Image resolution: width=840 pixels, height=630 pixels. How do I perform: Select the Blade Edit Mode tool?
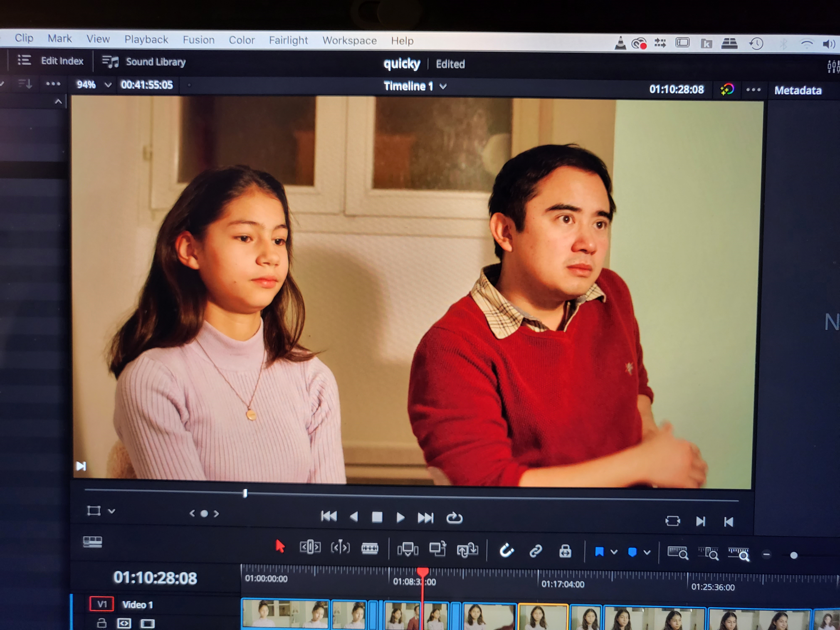pos(370,548)
